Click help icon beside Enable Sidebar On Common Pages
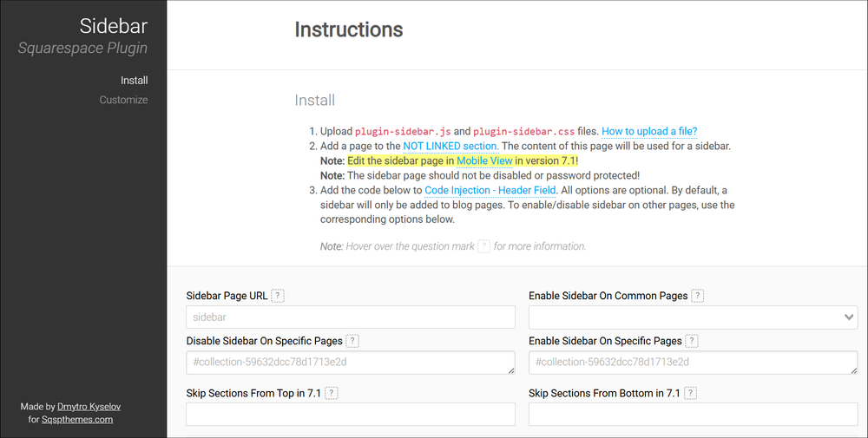This screenshot has height=438, width=868. [698, 296]
